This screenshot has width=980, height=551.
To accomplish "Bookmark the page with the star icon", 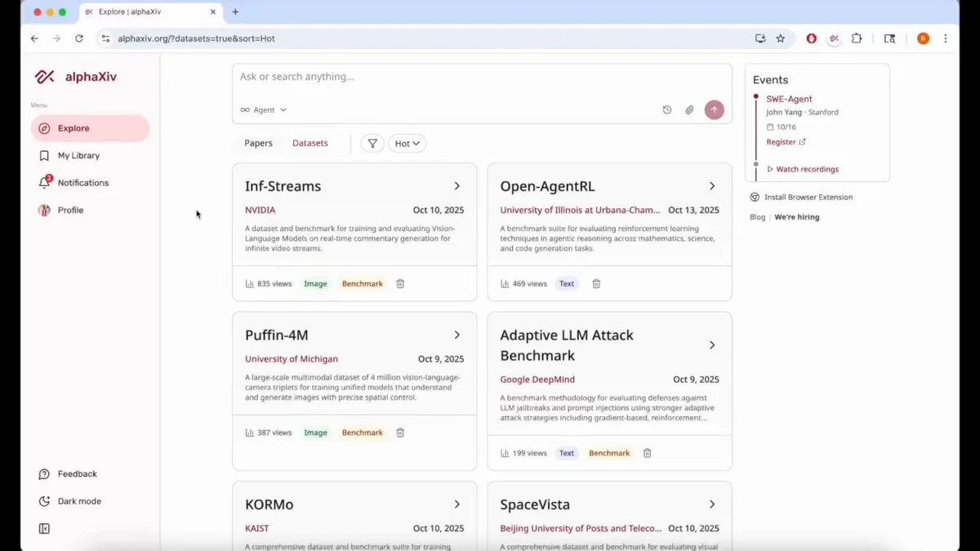I will click(x=781, y=38).
